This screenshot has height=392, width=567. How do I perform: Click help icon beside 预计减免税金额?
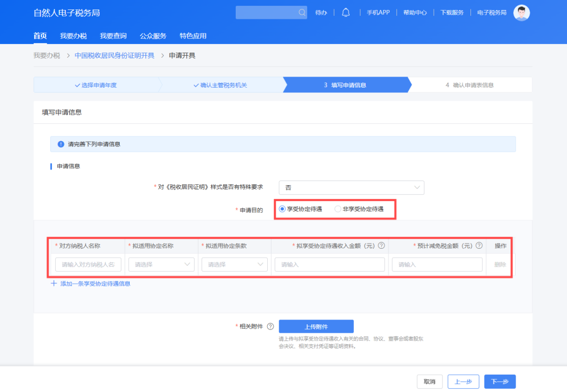click(479, 246)
